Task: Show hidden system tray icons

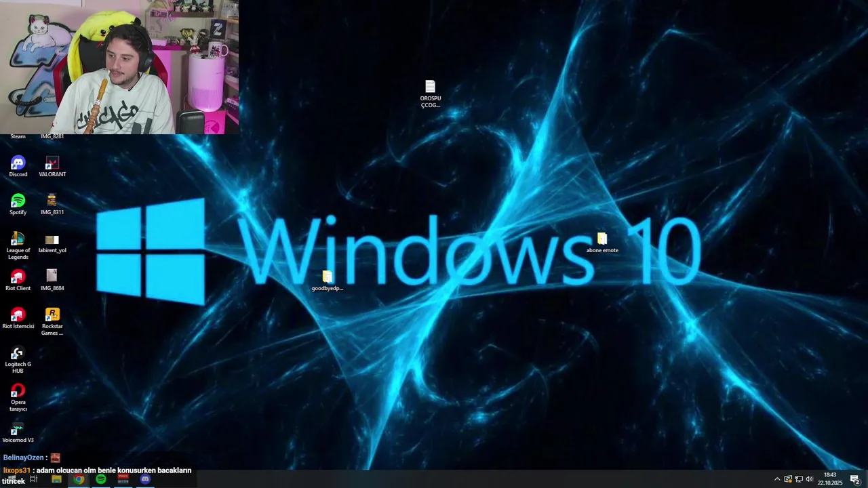Action: [777, 479]
